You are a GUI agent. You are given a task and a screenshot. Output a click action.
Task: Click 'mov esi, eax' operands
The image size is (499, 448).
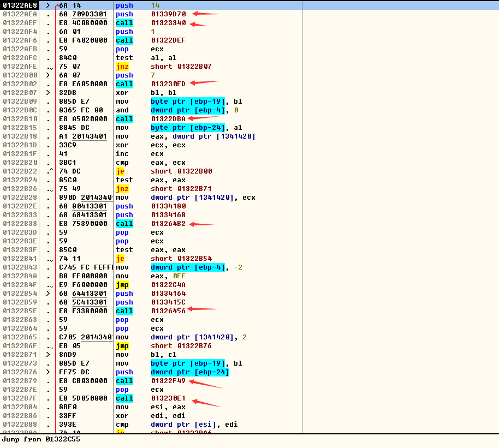(x=168, y=407)
